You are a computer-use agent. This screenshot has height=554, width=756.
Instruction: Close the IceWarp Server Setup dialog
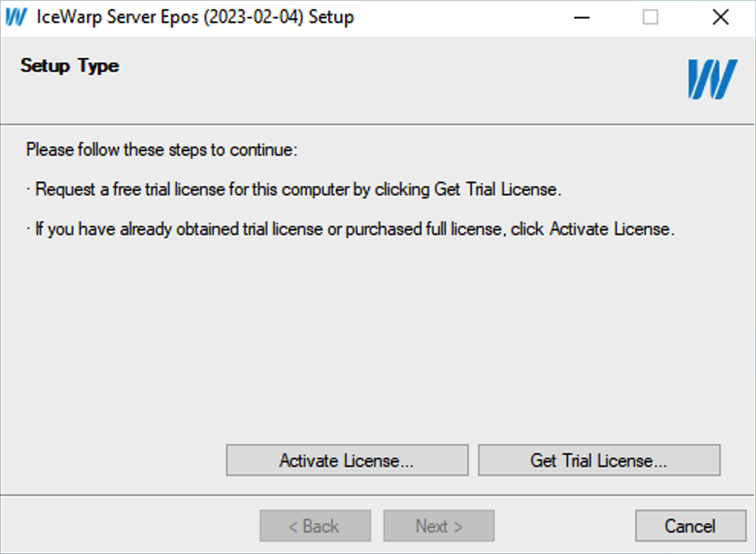[720, 18]
